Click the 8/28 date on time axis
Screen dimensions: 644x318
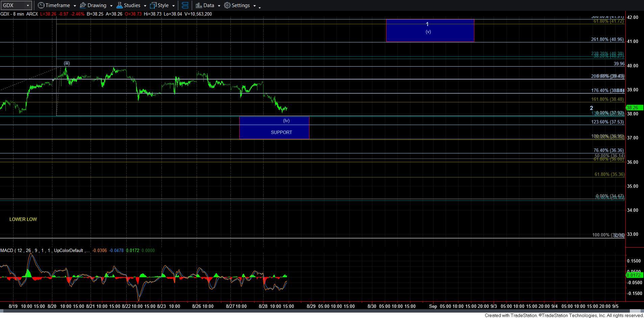pyautogui.click(x=263, y=306)
